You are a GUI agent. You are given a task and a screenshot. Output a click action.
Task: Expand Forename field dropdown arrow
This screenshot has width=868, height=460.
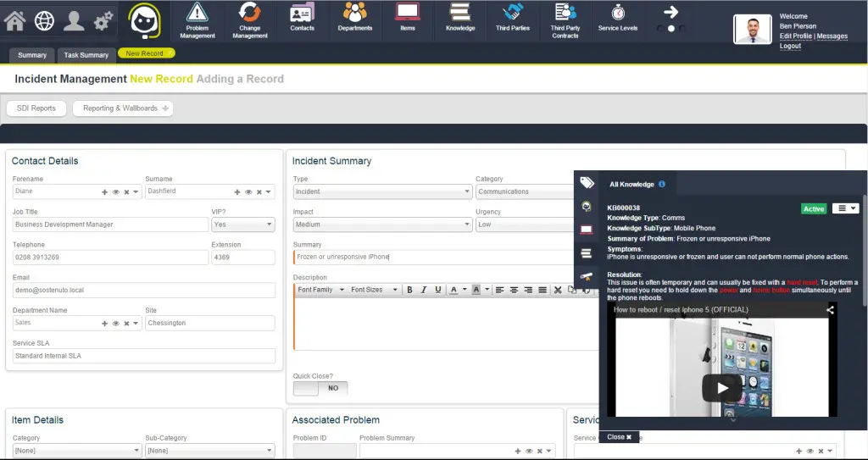tap(136, 192)
